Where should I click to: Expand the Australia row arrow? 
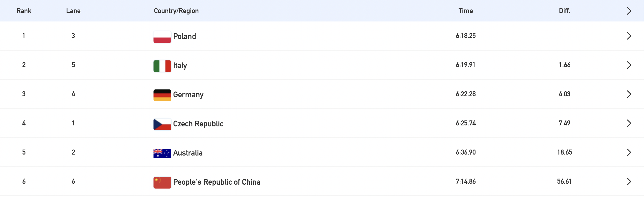tap(629, 152)
